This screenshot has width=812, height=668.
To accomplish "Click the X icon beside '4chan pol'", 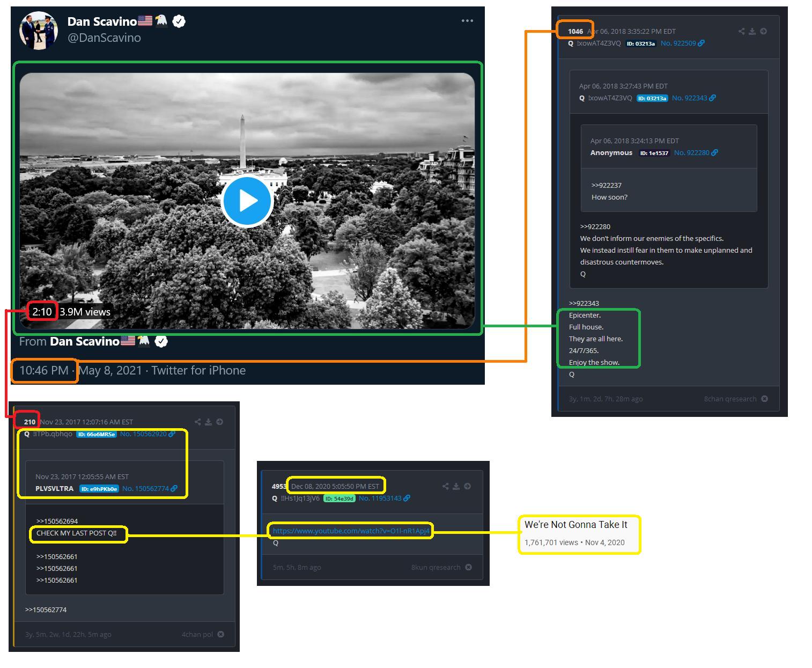I will click(220, 634).
